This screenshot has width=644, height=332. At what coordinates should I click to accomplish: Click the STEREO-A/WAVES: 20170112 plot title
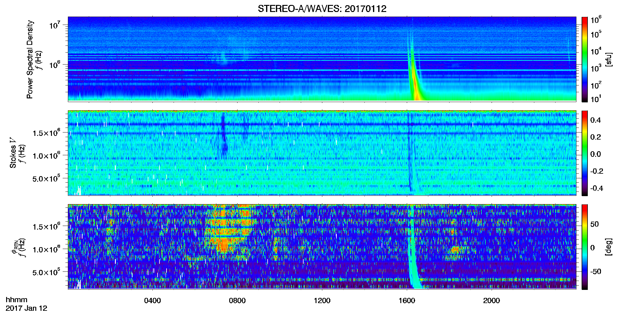[322, 9]
